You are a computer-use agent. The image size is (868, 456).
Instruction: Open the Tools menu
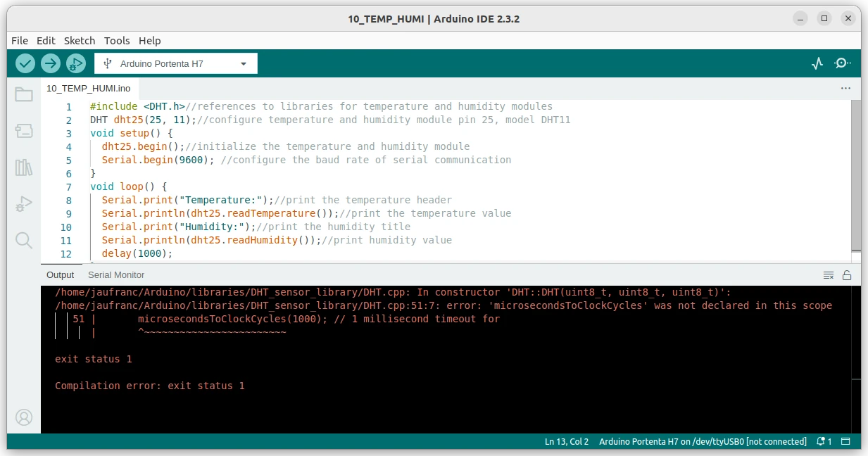(x=117, y=41)
